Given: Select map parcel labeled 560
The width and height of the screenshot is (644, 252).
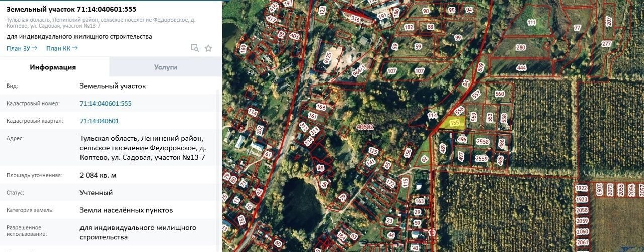Looking at the screenshot, I should tap(499, 94).
